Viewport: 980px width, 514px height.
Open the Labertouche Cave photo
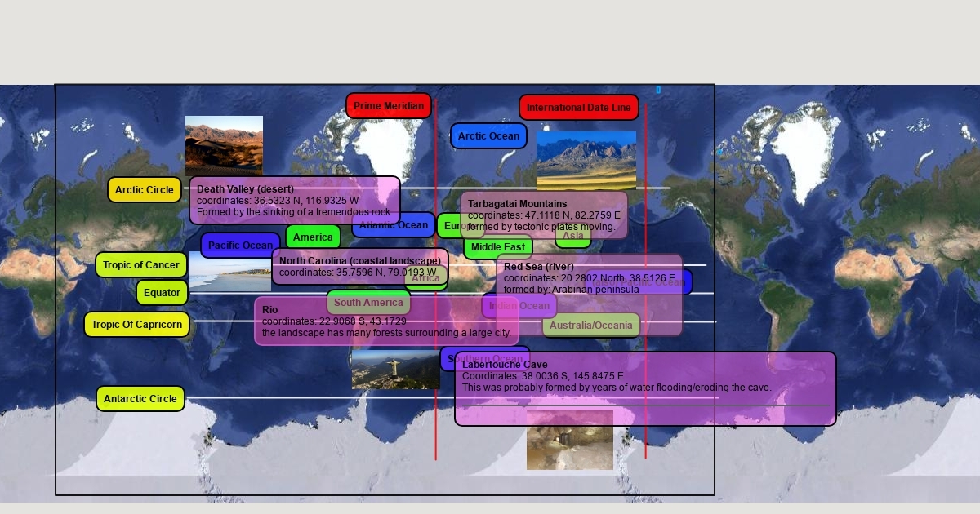570,440
